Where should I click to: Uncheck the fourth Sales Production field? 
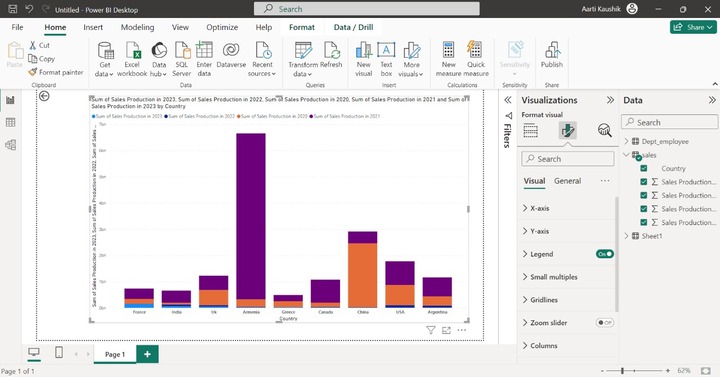click(644, 222)
